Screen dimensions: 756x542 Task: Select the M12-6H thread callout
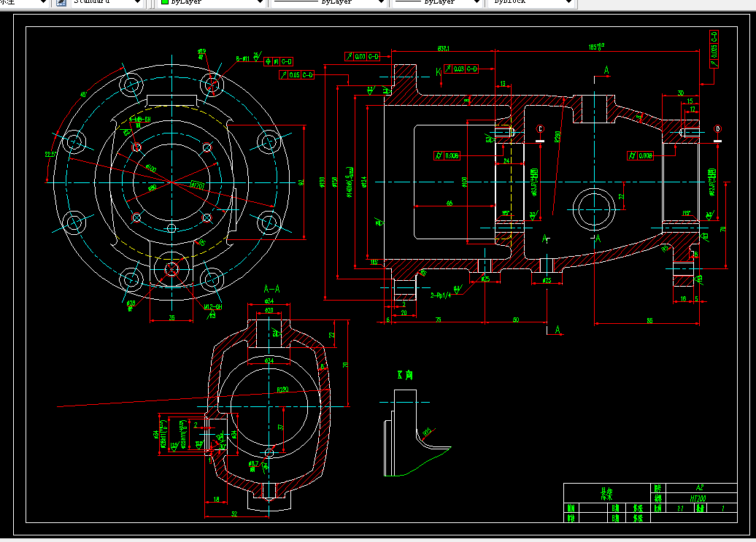pyautogui.click(x=212, y=307)
